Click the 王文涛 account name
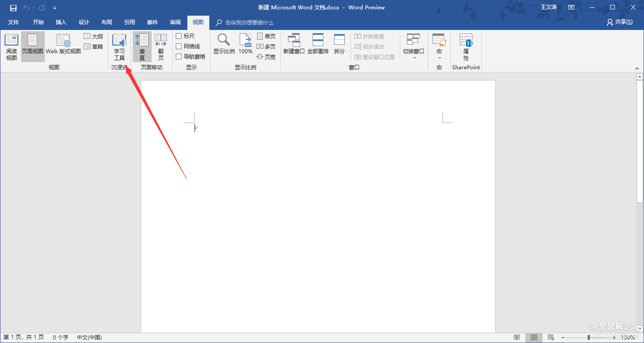The image size is (644, 343). click(549, 7)
